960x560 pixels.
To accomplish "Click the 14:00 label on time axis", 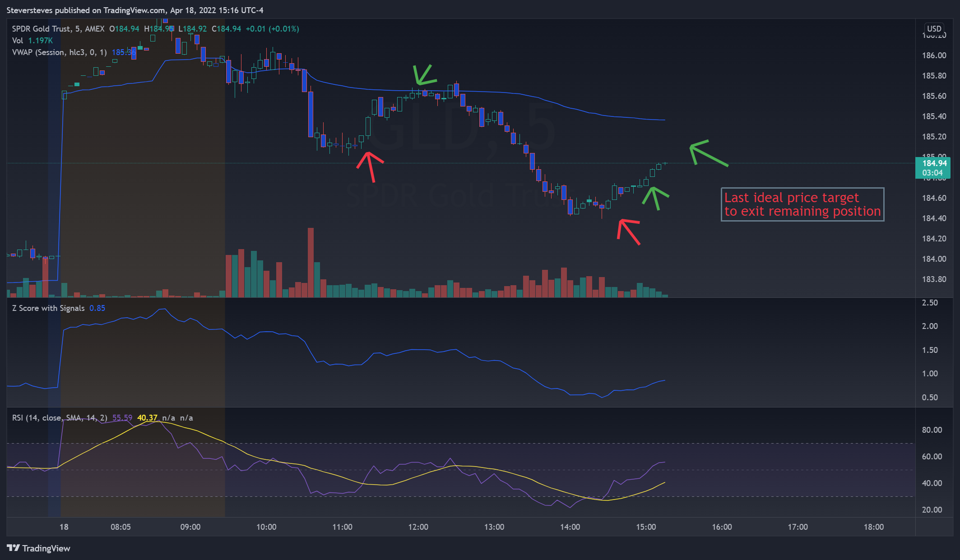I will click(570, 527).
